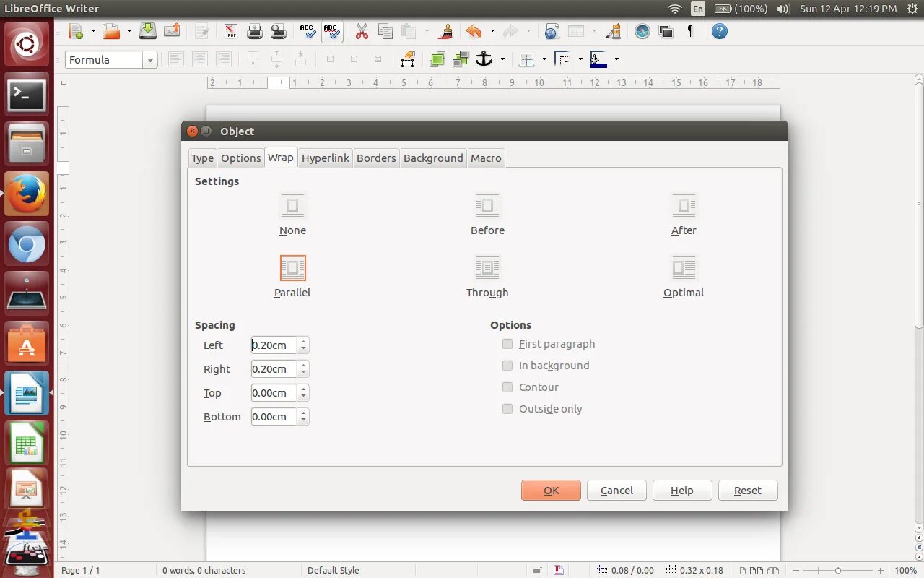Screen dimensions: 924x578
Task: Open the border style dropdown arrow
Action: click(x=580, y=59)
